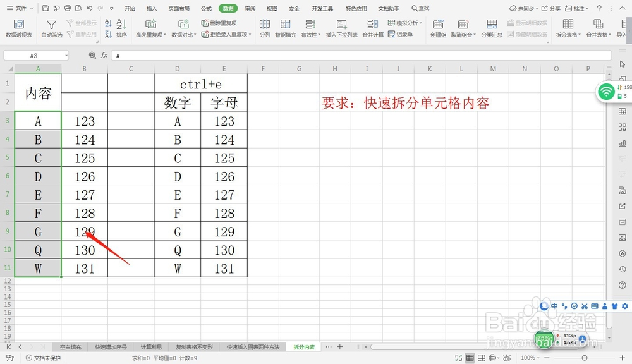Switch to the 公式 formulas tab
The image size is (632, 364).
(207, 8)
